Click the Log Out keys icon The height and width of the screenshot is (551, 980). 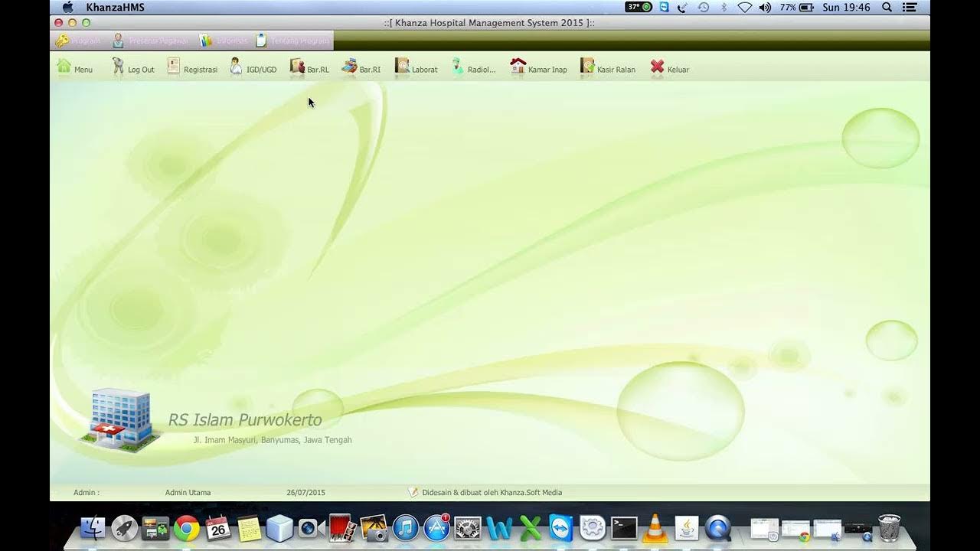118,67
